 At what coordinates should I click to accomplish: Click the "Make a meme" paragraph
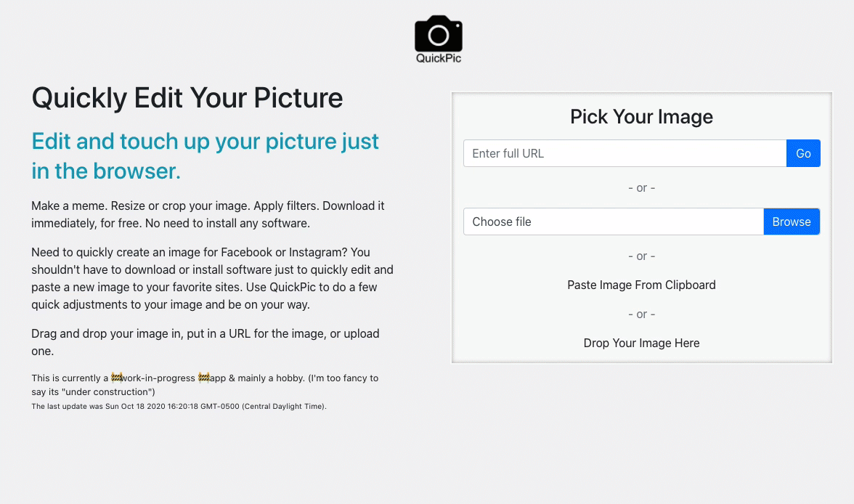tap(208, 215)
